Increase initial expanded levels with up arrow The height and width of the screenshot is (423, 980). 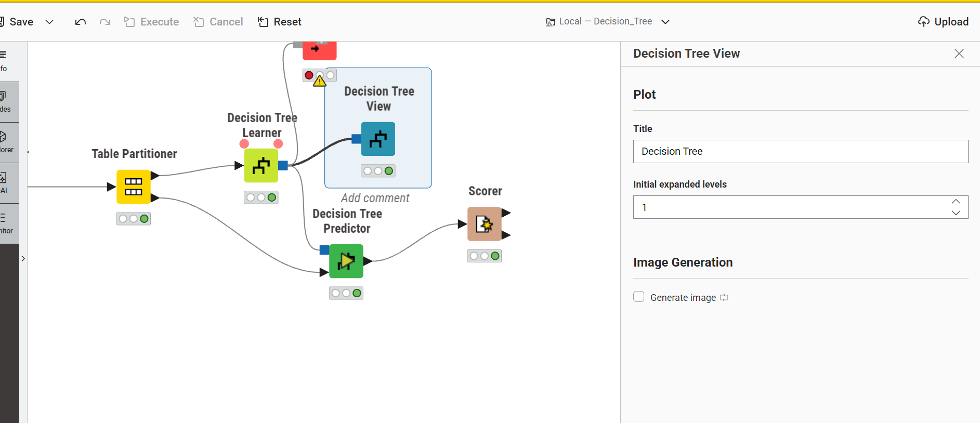[x=956, y=202]
